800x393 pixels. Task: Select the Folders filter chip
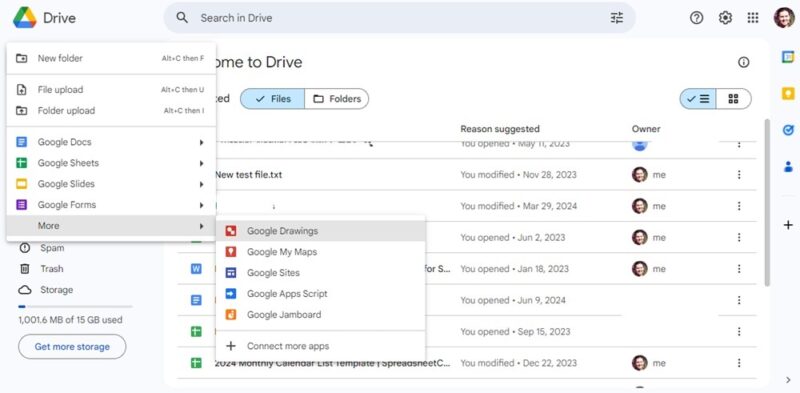[x=337, y=99]
